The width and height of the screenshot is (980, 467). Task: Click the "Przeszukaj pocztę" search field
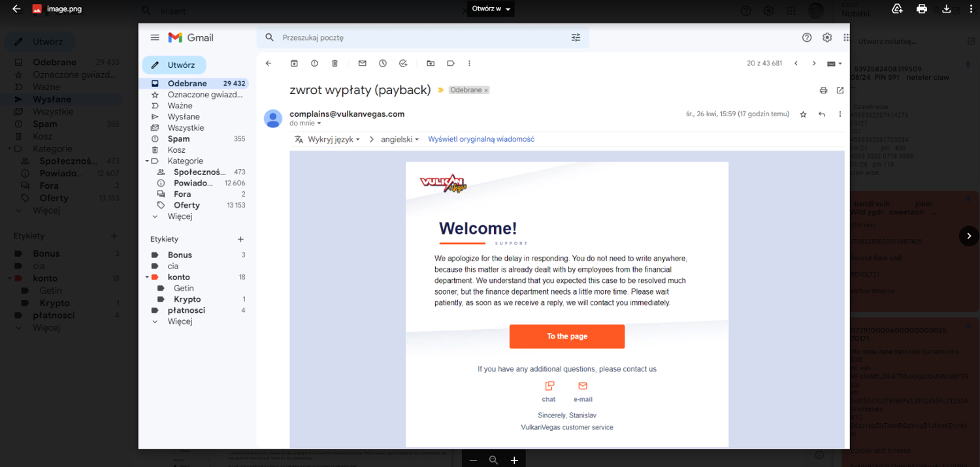[x=418, y=38]
